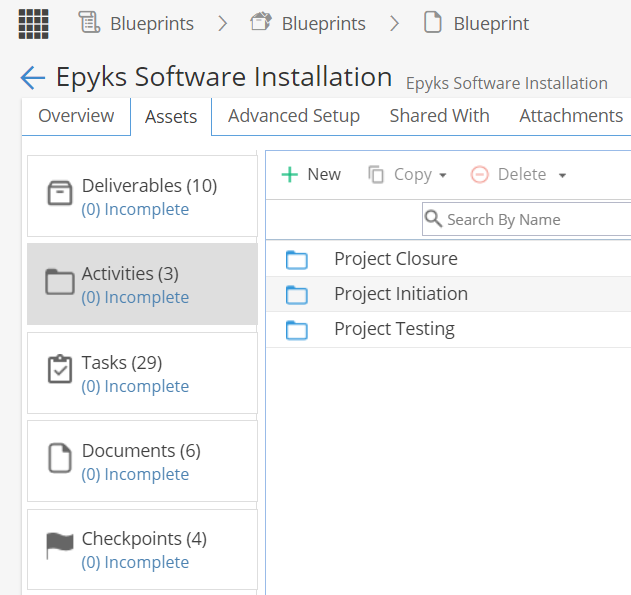Click Incomplete link under Checkpoints

pos(135,562)
